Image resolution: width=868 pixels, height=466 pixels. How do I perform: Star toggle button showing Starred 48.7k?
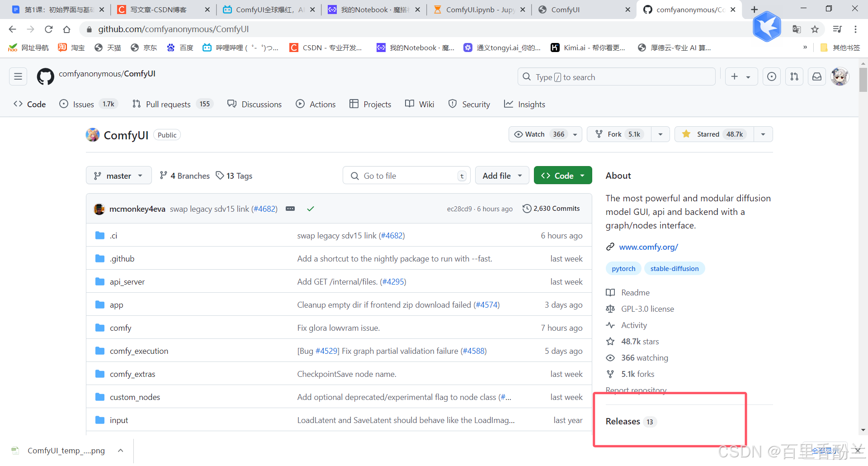[714, 134]
